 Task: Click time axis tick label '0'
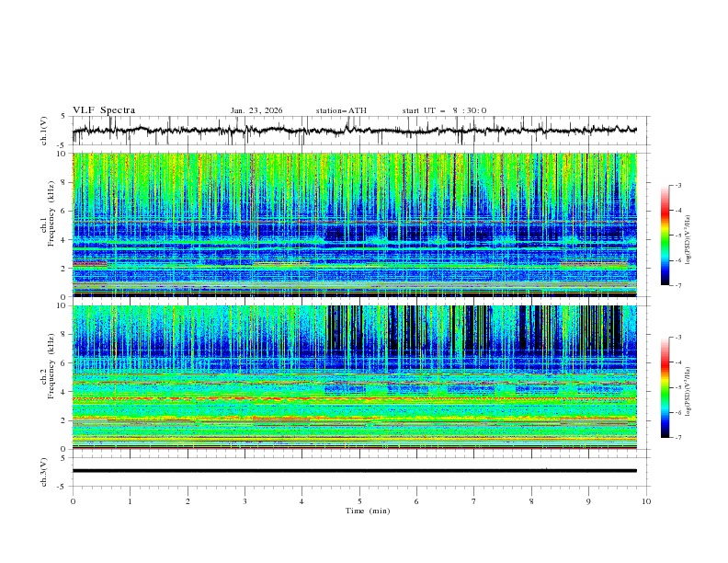[73, 501]
